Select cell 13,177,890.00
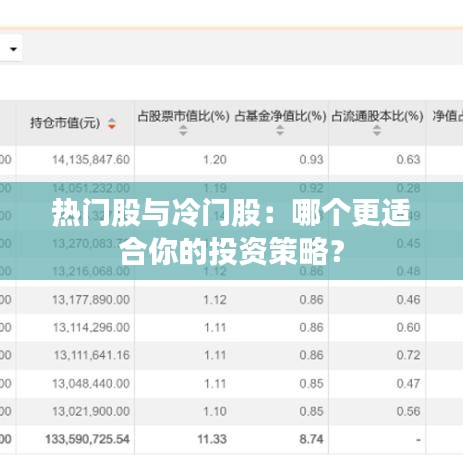Screen dimensions: 463x463 coord(91,300)
